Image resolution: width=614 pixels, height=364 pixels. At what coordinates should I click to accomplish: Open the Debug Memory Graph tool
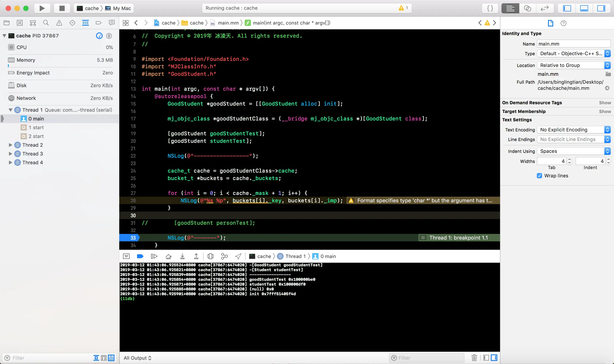click(224, 256)
